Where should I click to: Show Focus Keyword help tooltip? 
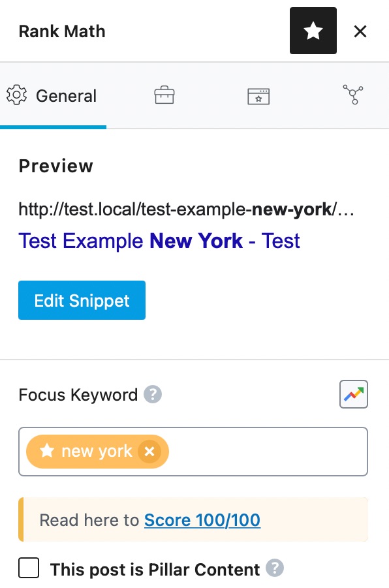pyautogui.click(x=153, y=394)
